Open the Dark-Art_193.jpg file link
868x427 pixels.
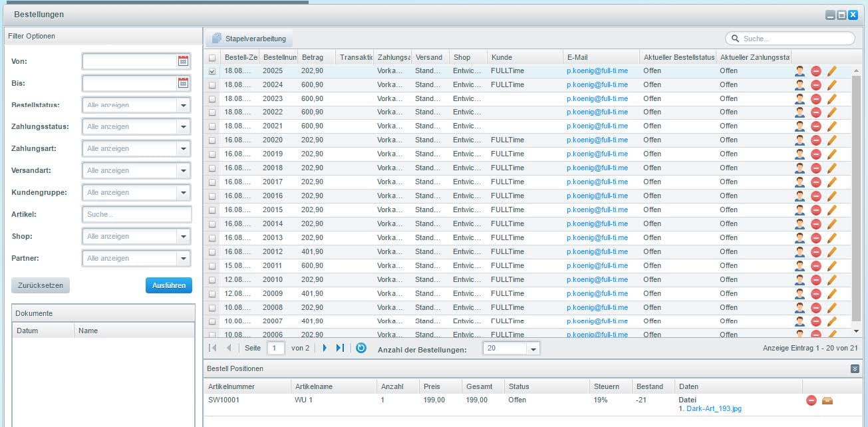click(713, 409)
